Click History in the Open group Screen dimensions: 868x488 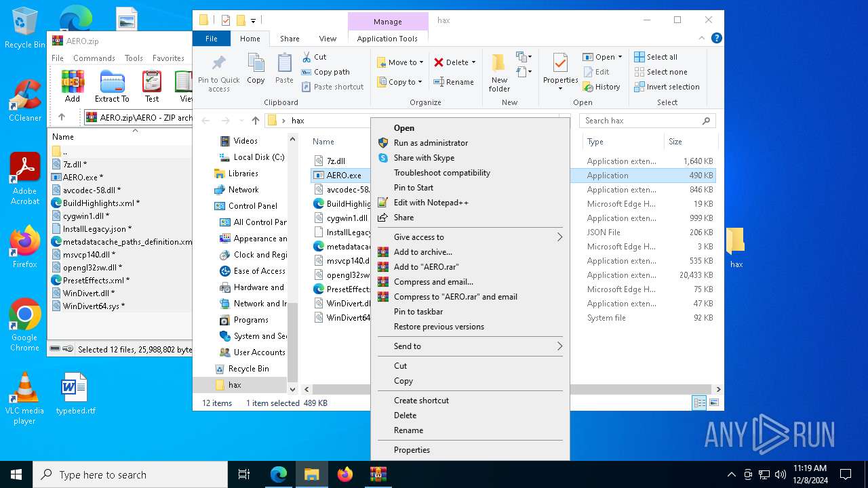(x=601, y=87)
